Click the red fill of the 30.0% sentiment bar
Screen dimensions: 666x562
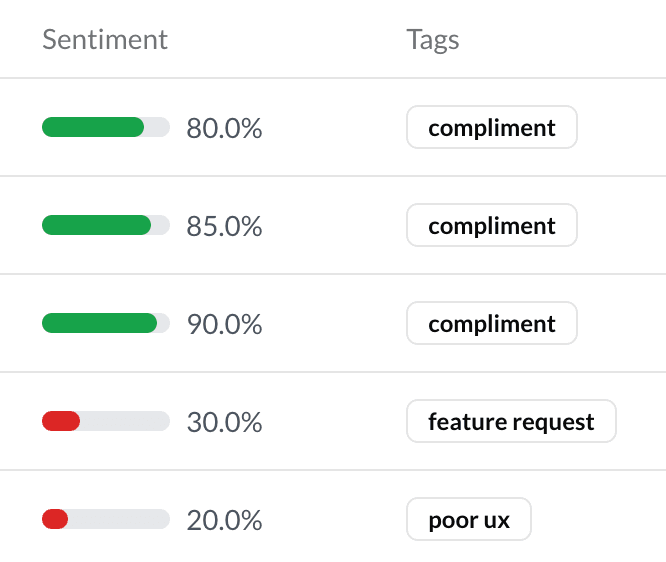(x=61, y=422)
